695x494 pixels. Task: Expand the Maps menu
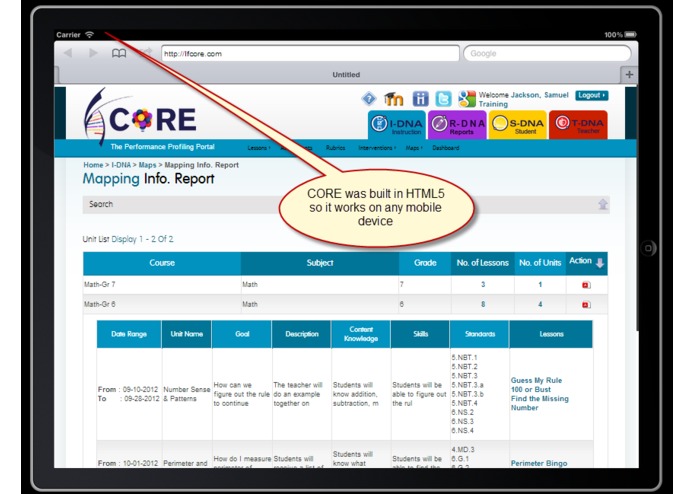(x=414, y=148)
